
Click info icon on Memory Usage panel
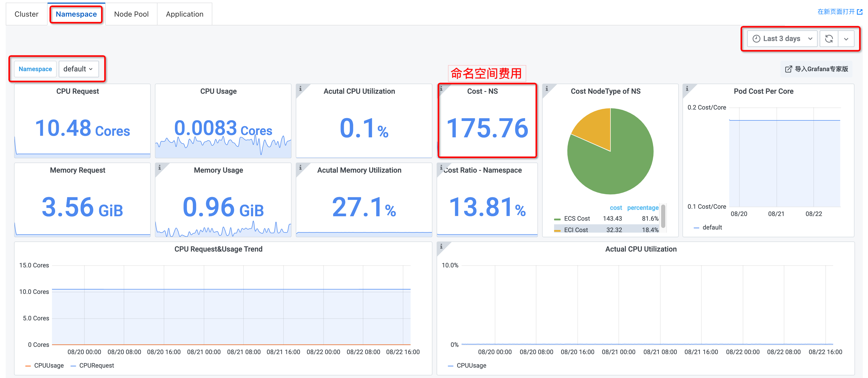coord(159,167)
